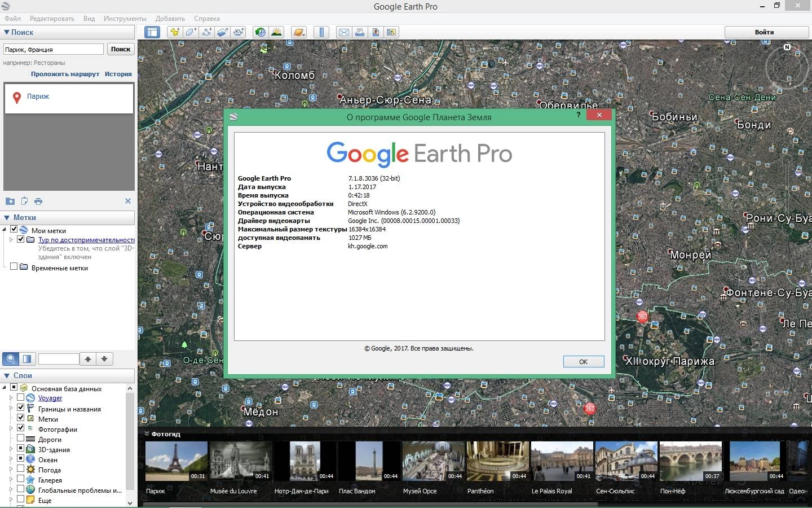
Task: Click the Add Placemark pushpin icon
Action: click(x=175, y=32)
